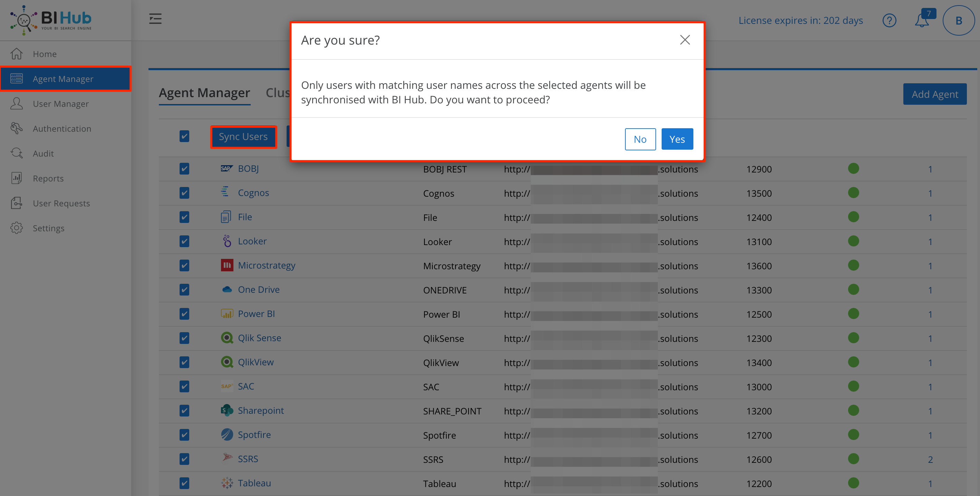Uncheck the One Drive row checkbox
The height and width of the screenshot is (496, 980).
184,290
